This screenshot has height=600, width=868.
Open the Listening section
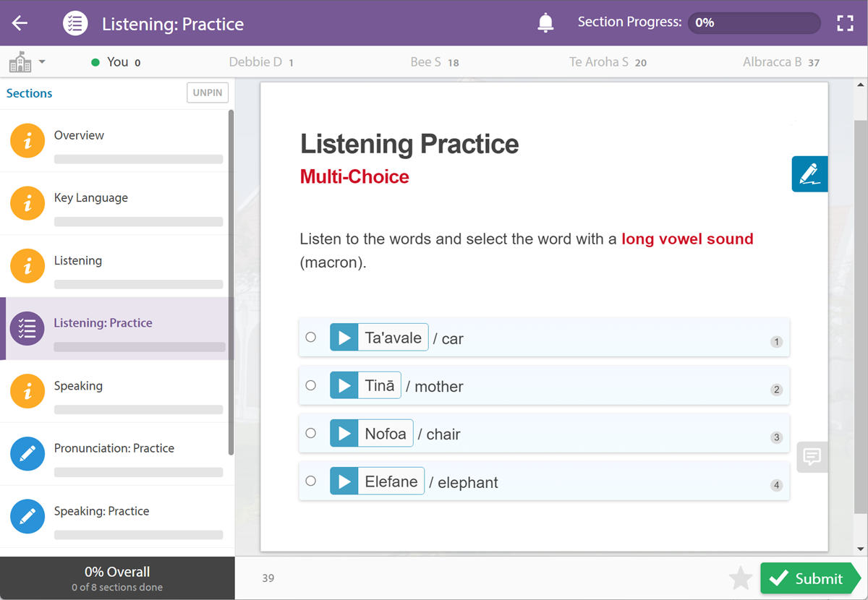(117, 266)
